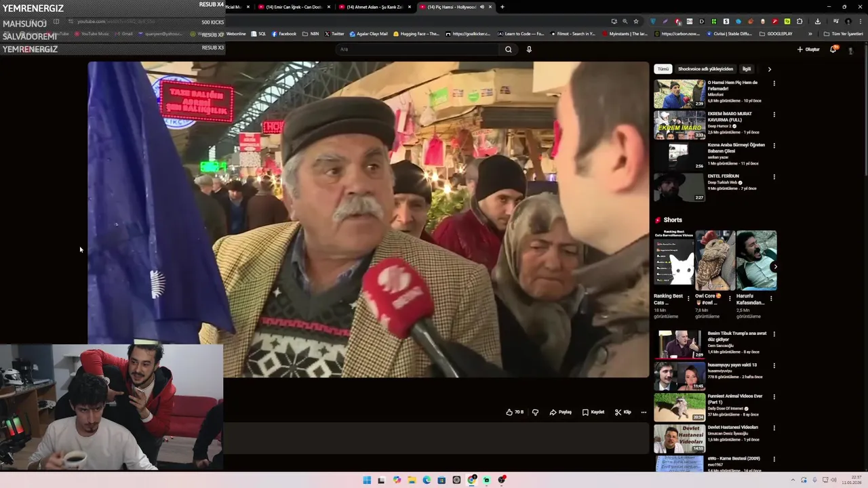Screen dimensions: 868x488
Task: Click the YouTube search magnifier button
Action: (x=508, y=49)
